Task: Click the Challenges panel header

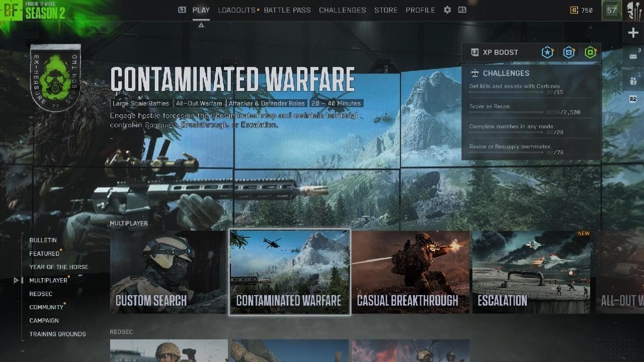Action: tap(506, 73)
